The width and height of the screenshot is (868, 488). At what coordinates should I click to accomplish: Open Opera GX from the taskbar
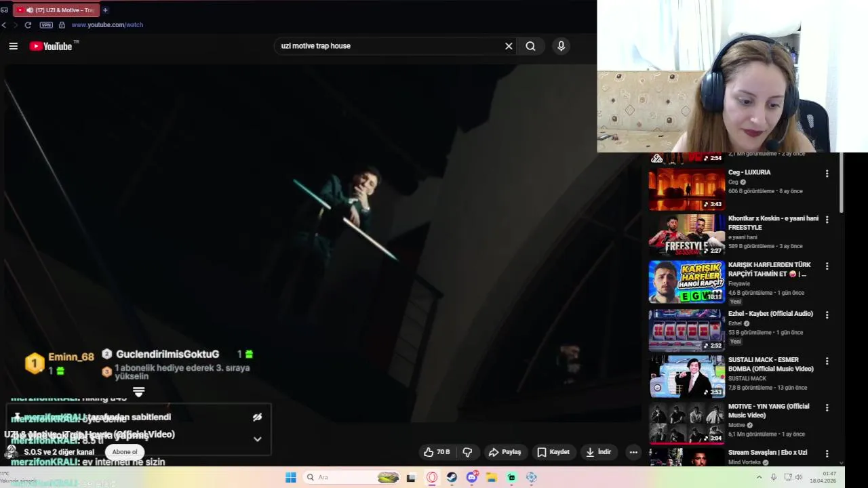click(432, 477)
